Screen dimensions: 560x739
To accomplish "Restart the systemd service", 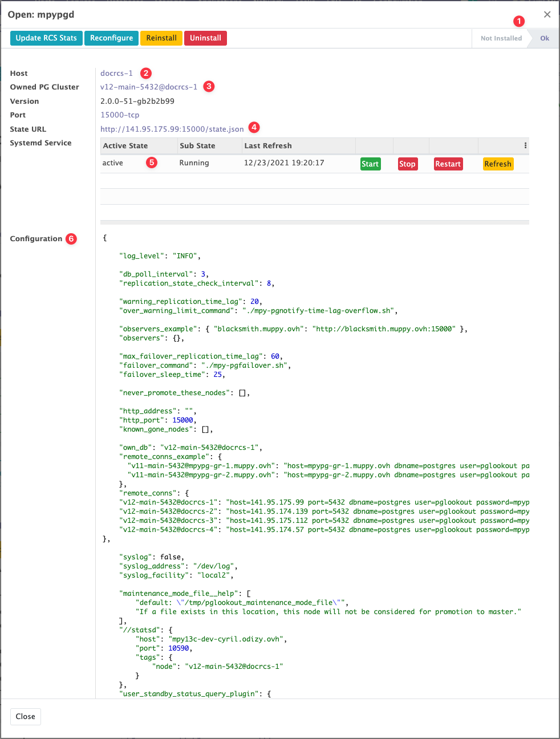I will click(x=448, y=164).
